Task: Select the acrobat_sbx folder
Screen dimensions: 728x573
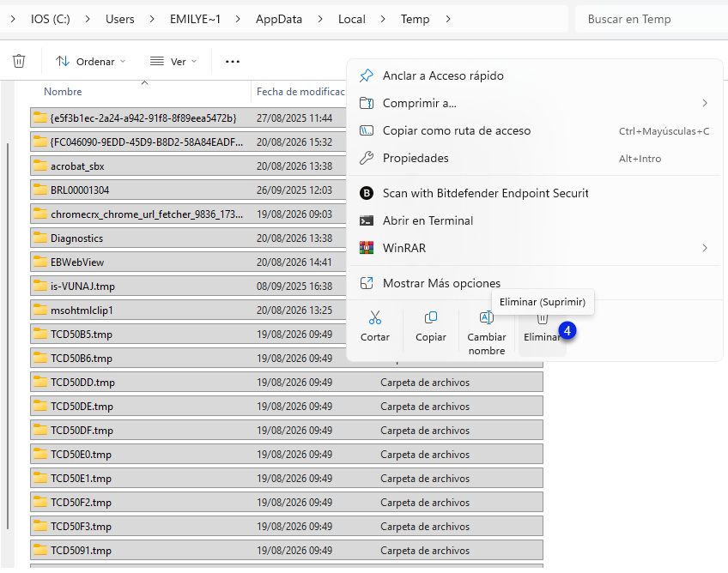Action: 188,166
